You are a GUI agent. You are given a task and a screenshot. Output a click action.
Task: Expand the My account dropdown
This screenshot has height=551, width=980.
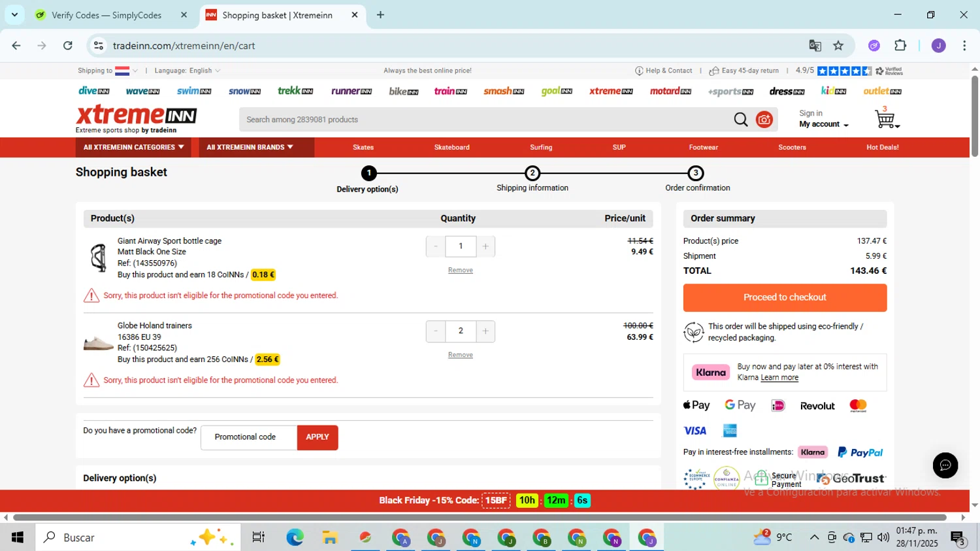824,124
